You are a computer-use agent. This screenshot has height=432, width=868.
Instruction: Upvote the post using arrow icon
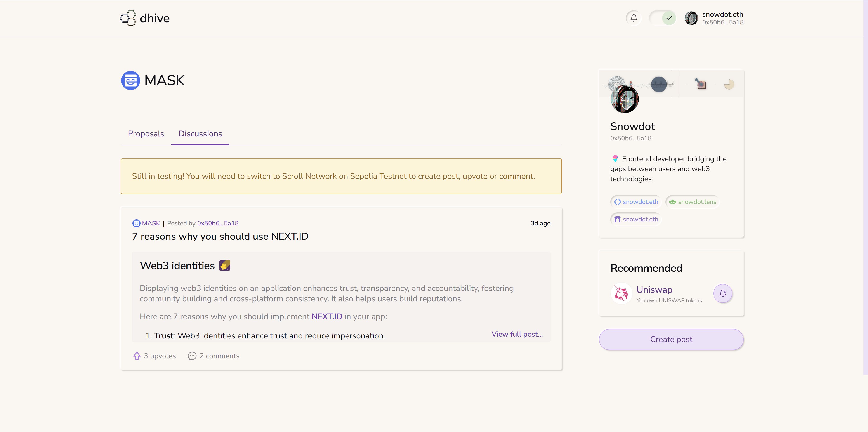point(137,356)
